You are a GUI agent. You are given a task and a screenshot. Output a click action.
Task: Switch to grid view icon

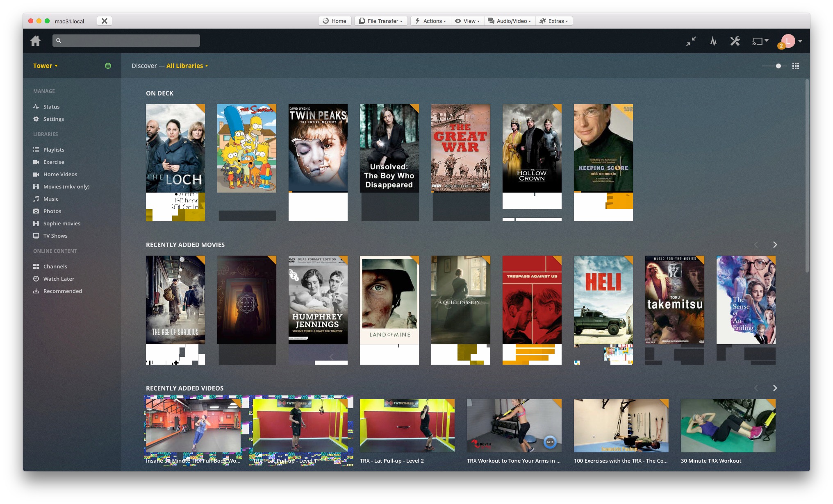(796, 66)
